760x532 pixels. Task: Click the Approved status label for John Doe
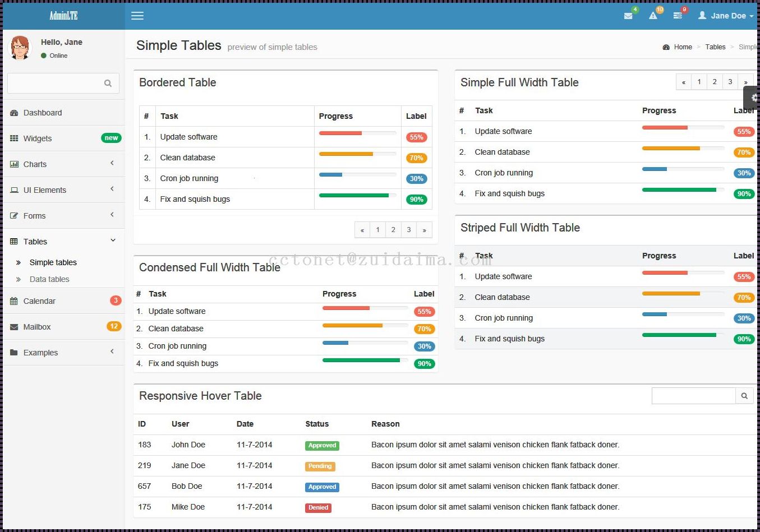click(x=322, y=446)
